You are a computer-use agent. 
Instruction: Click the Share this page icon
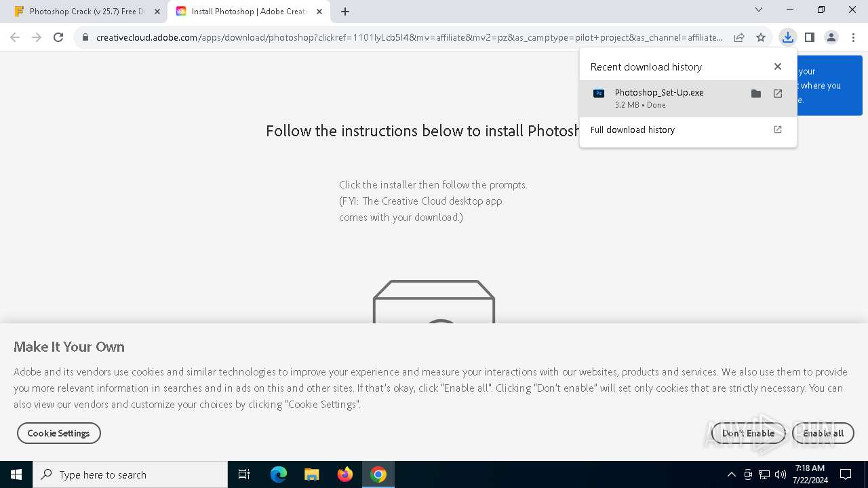pos(739,38)
